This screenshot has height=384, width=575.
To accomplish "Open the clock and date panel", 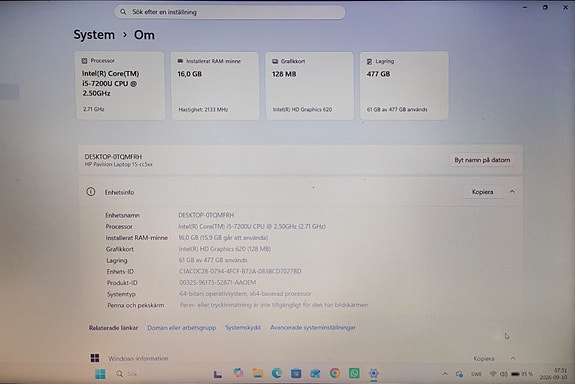I will 553,374.
